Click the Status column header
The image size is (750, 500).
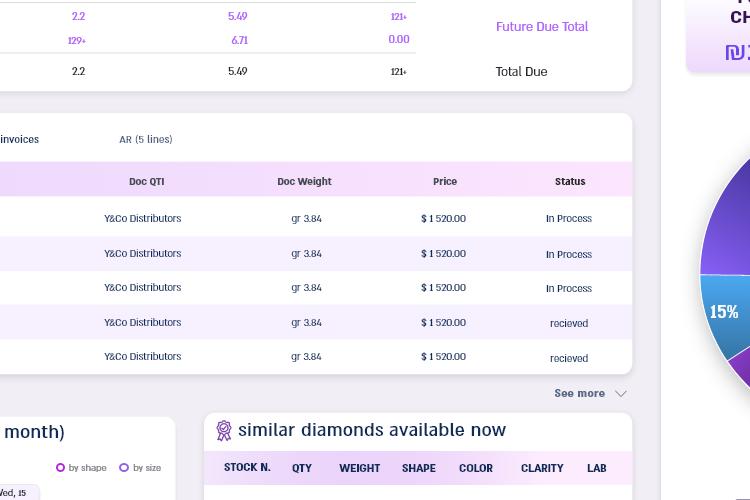click(570, 181)
